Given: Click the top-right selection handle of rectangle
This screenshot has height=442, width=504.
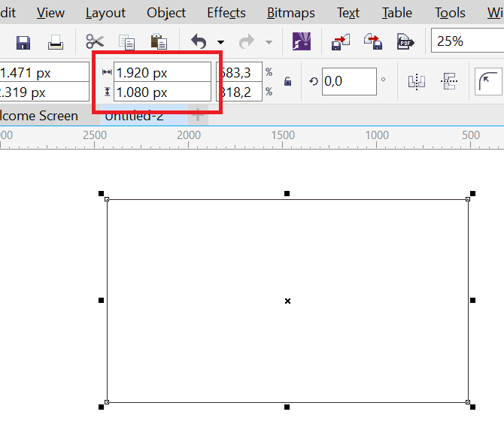Looking at the screenshot, I should coord(472,193).
